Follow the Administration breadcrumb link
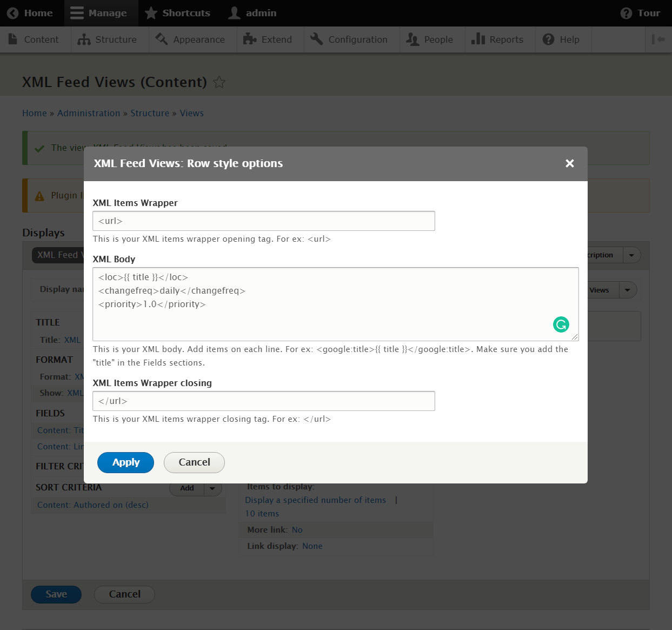 pyautogui.click(x=89, y=113)
